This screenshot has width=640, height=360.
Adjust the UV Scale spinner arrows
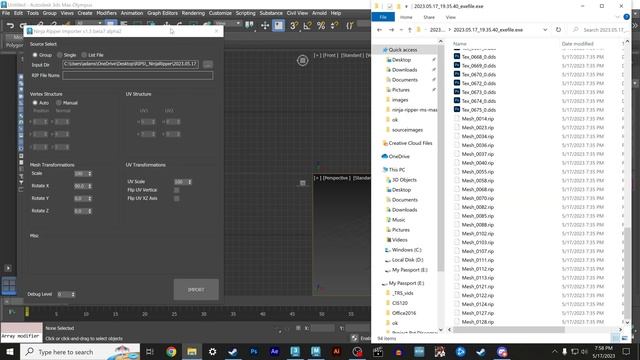[190, 182]
